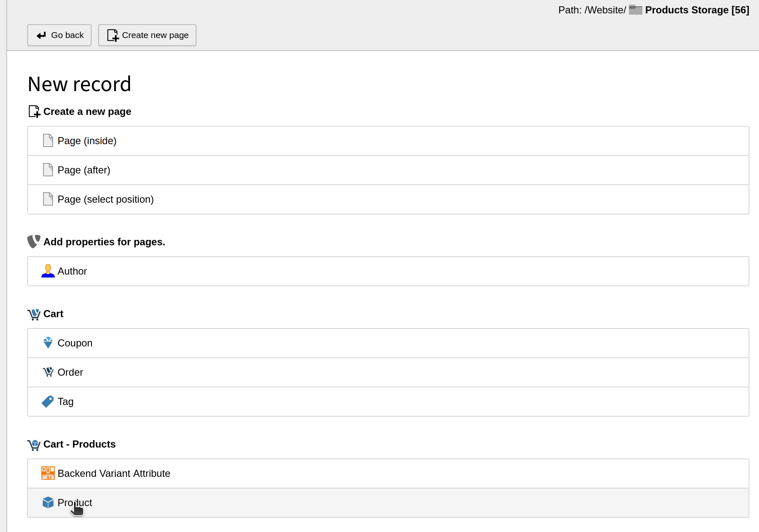
Task: Click the blue Tag icon
Action: tap(48, 402)
